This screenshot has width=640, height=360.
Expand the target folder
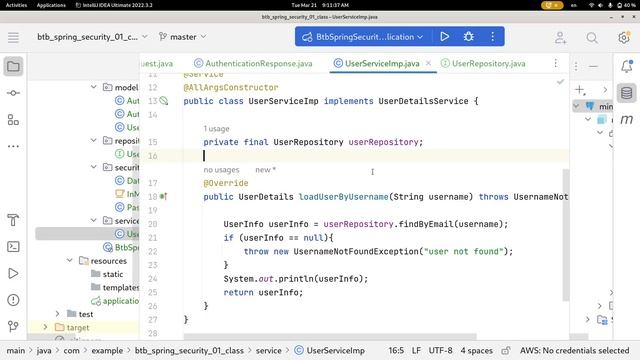click(x=45, y=327)
